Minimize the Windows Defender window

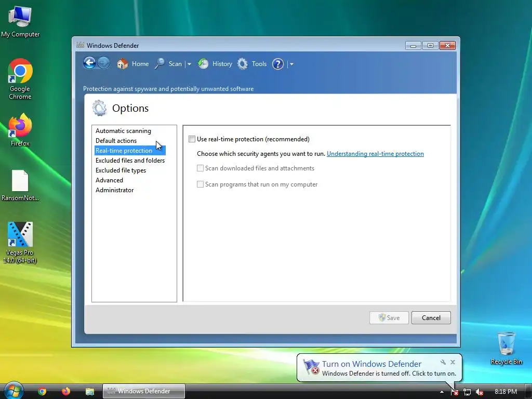click(413, 46)
